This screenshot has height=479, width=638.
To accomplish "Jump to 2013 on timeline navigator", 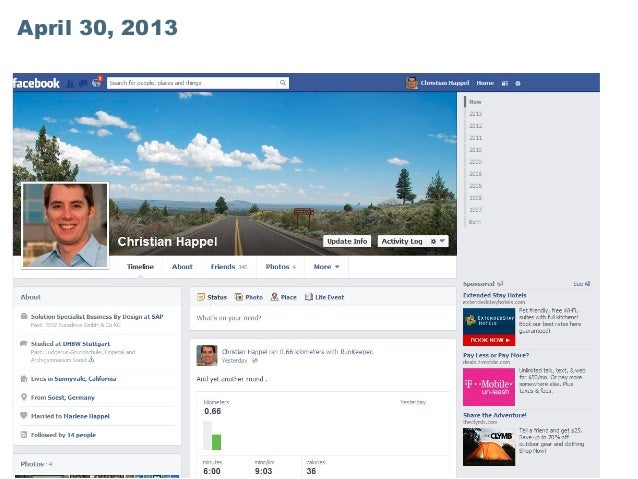I will click(x=475, y=114).
